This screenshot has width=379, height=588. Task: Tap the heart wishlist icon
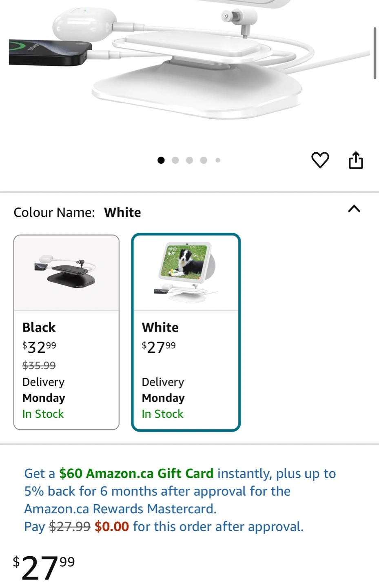click(x=320, y=160)
